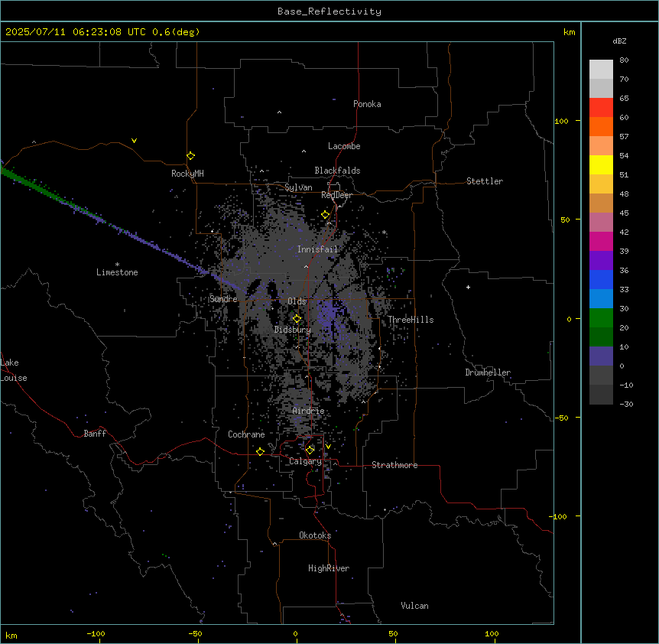The image size is (659, 644).
Task: Select the dBZ legend heading
Action: [x=619, y=41]
